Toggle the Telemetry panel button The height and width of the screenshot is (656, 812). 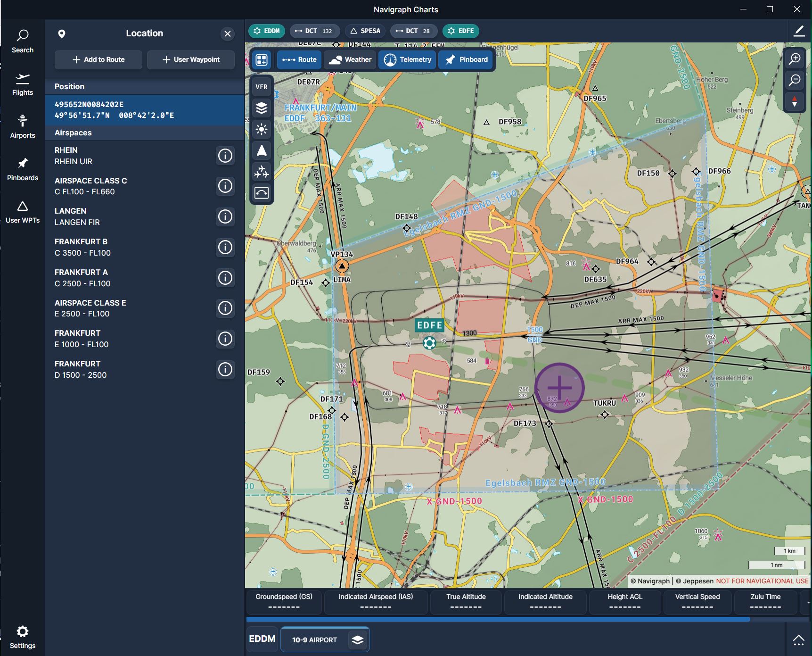tap(408, 59)
